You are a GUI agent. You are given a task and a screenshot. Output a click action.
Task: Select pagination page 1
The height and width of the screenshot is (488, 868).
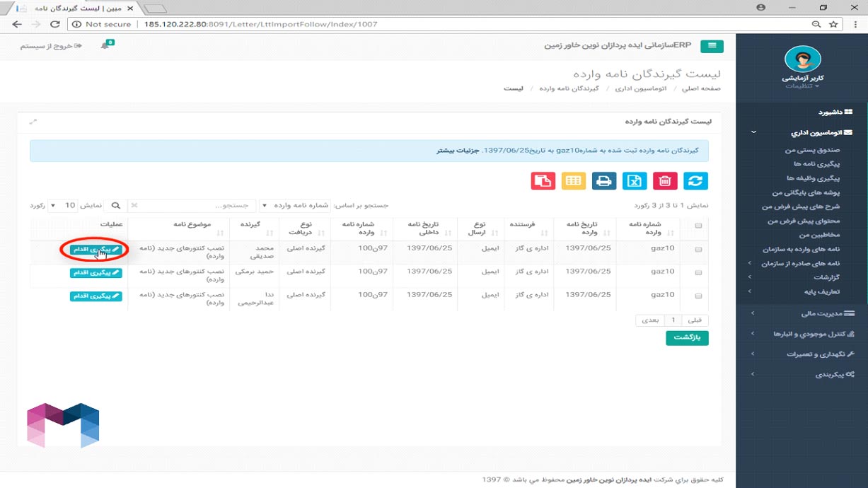(673, 320)
